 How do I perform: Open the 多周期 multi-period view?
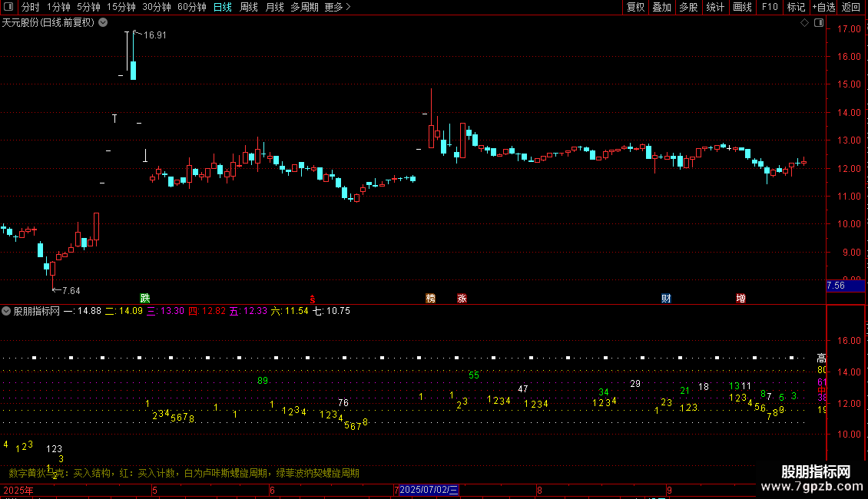(304, 7)
